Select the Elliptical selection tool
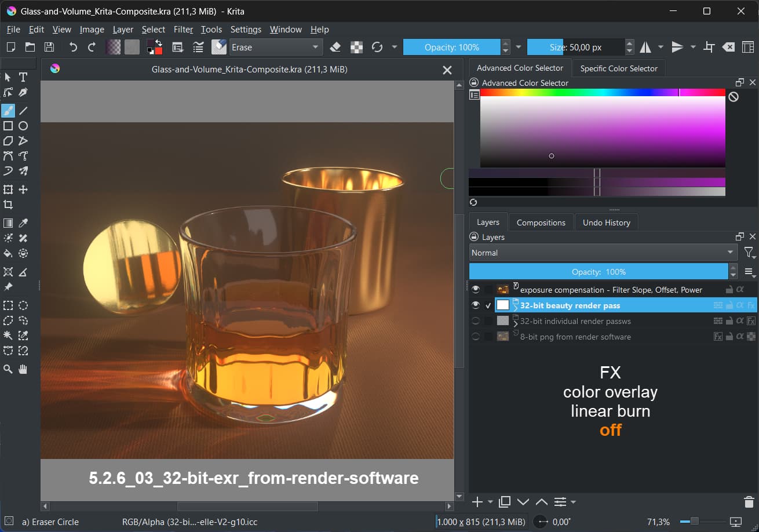759x532 pixels. [23, 305]
